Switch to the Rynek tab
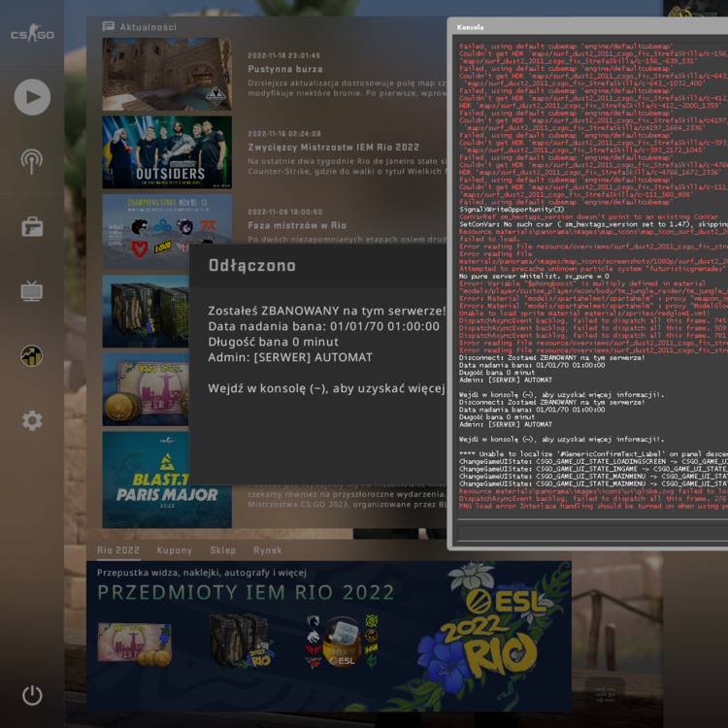 268,550
